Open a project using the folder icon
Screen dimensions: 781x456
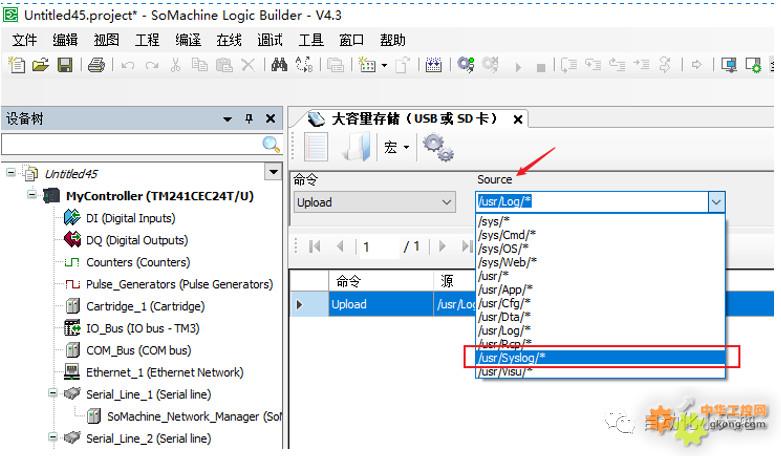[40, 65]
